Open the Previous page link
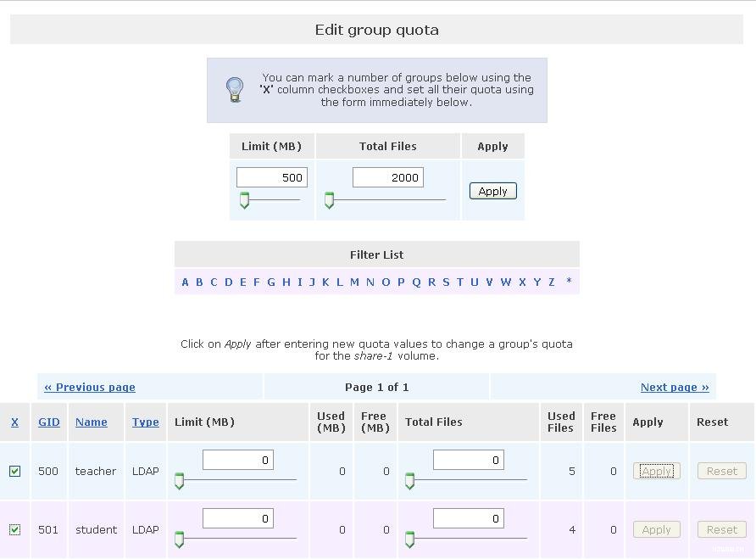This screenshot has height=559, width=756. click(90, 387)
